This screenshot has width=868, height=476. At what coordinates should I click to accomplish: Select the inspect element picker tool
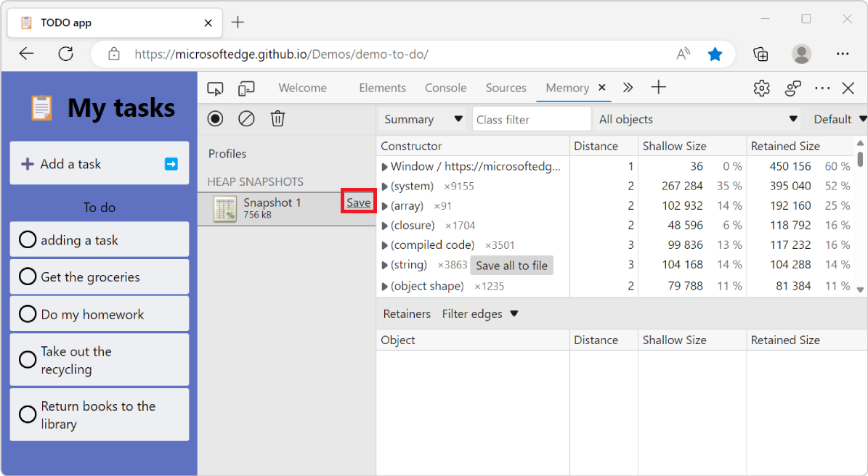tap(215, 88)
